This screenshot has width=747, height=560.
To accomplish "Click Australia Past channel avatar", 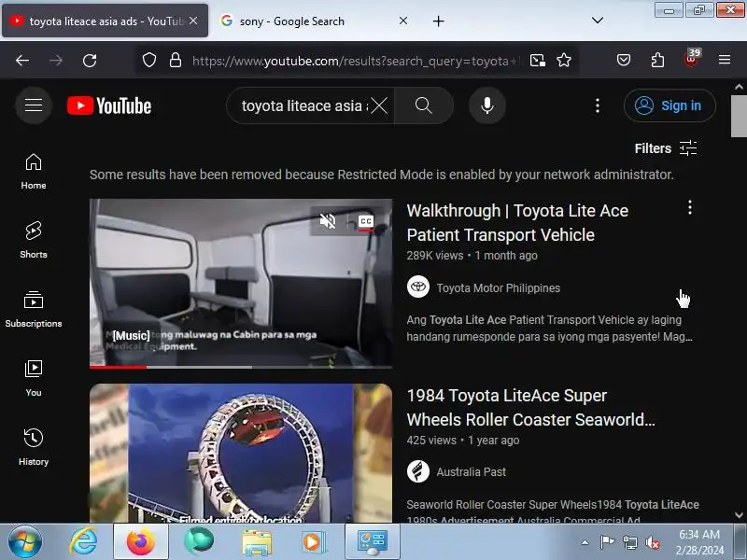I will click(x=417, y=471).
